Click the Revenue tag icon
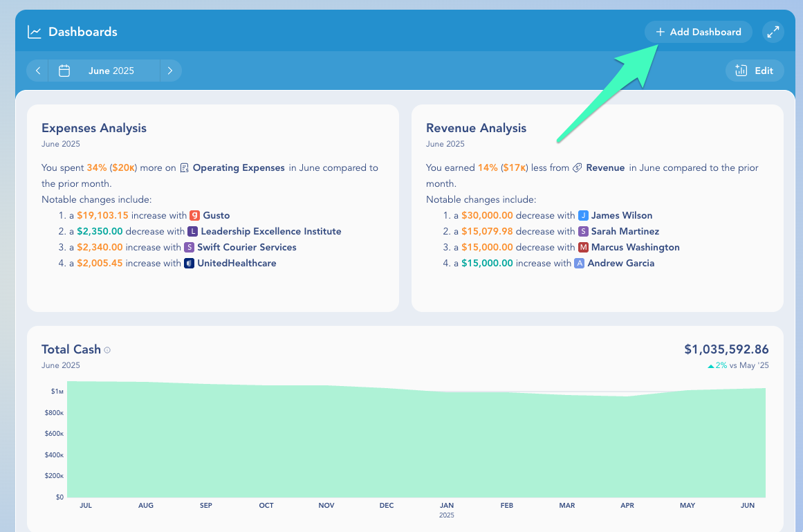 (x=578, y=167)
